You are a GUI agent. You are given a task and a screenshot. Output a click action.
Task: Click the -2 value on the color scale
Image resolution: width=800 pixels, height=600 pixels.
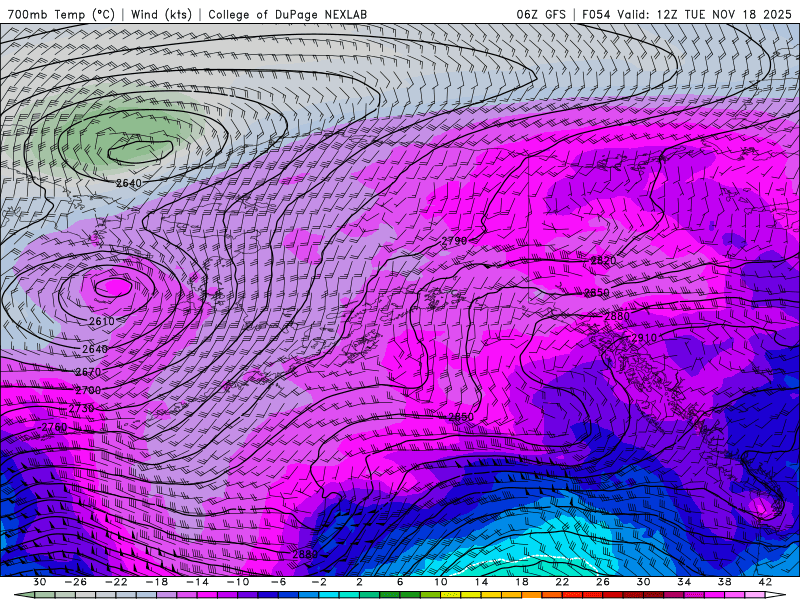(319, 582)
